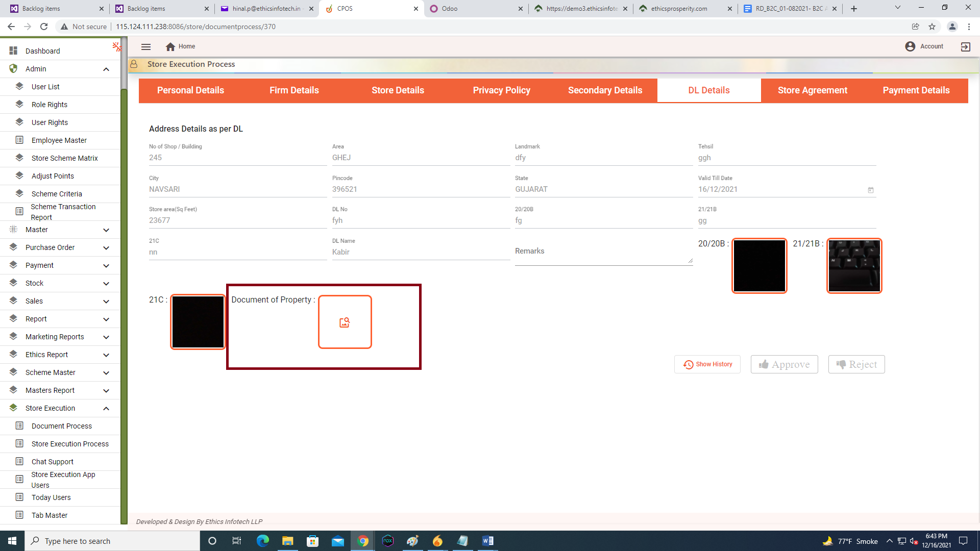
Task: Collapse the Admin menu section
Action: (106, 69)
